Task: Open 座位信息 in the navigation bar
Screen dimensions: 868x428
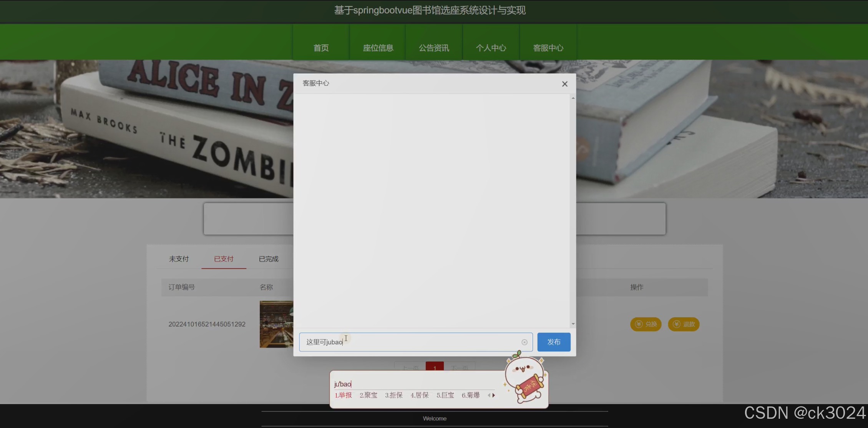Action: [378, 48]
